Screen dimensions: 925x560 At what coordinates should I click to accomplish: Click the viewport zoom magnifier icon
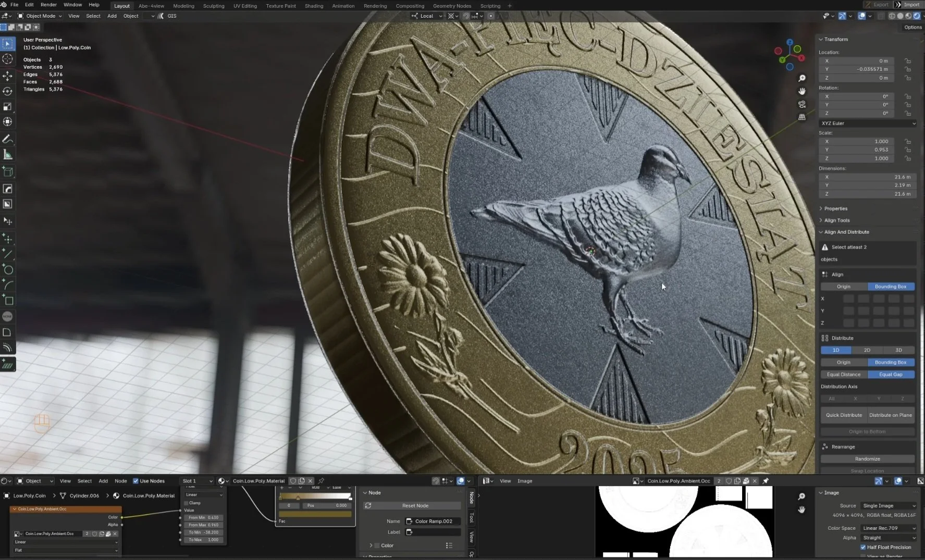point(802,78)
